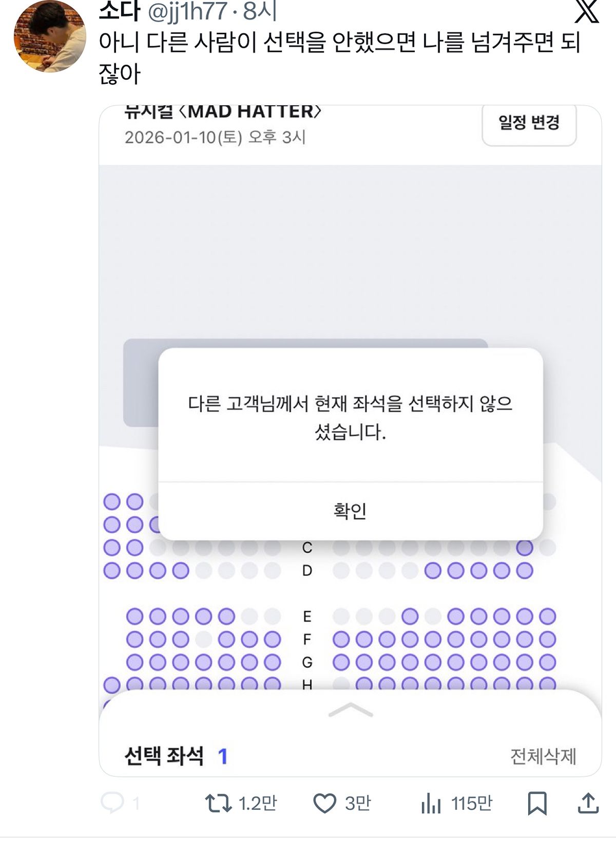View analytics bar chart icon
The image size is (616, 842).
point(431,803)
